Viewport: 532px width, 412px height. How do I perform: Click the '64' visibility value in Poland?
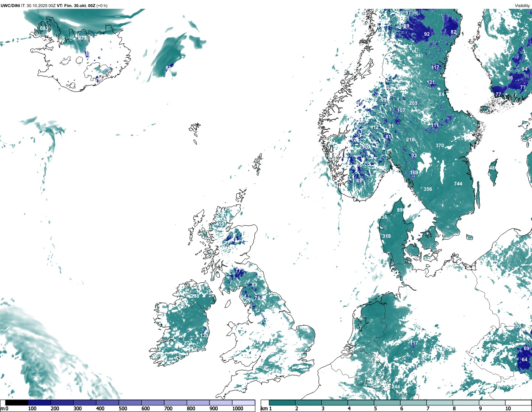(x=525, y=360)
